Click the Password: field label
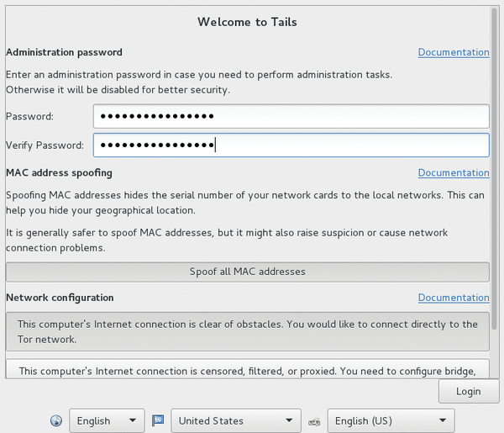This screenshot has height=433, width=504. point(30,116)
